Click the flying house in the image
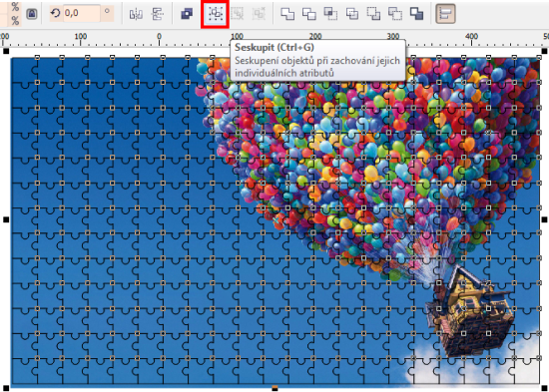The image size is (549, 392). coord(469,310)
